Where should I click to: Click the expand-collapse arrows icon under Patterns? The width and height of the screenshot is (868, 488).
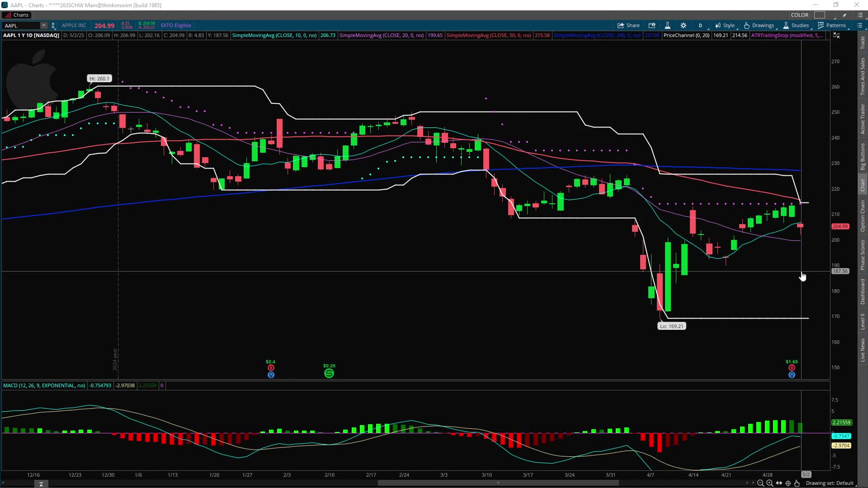836,35
